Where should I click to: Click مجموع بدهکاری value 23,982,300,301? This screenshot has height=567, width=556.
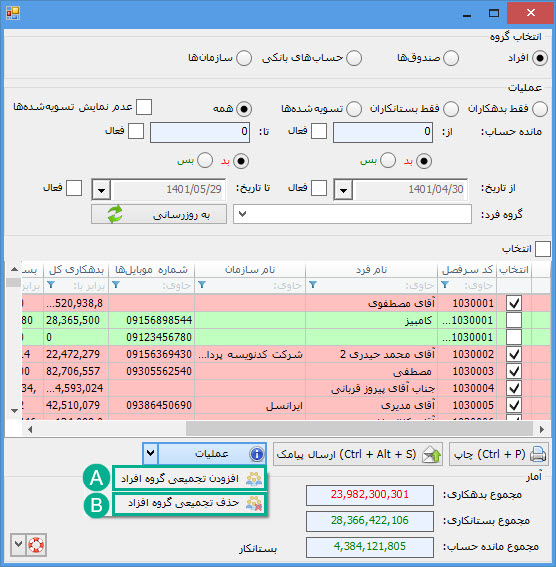click(369, 495)
